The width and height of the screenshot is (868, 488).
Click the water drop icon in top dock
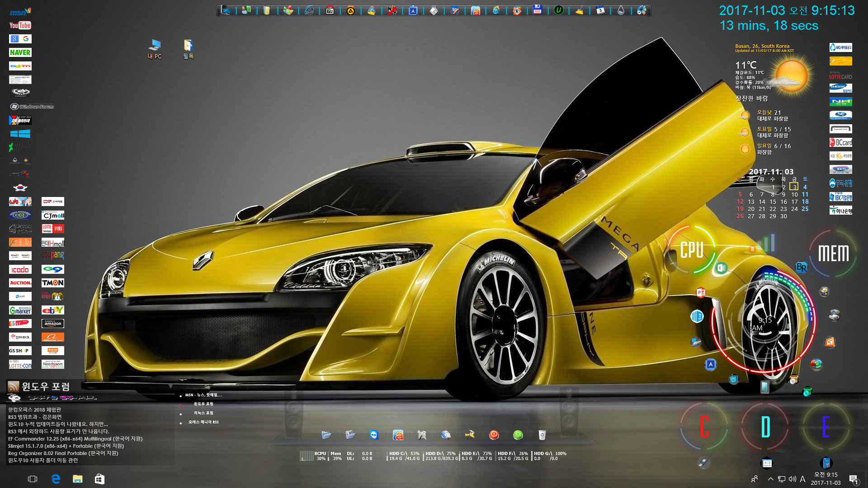pyautogui.click(x=621, y=10)
